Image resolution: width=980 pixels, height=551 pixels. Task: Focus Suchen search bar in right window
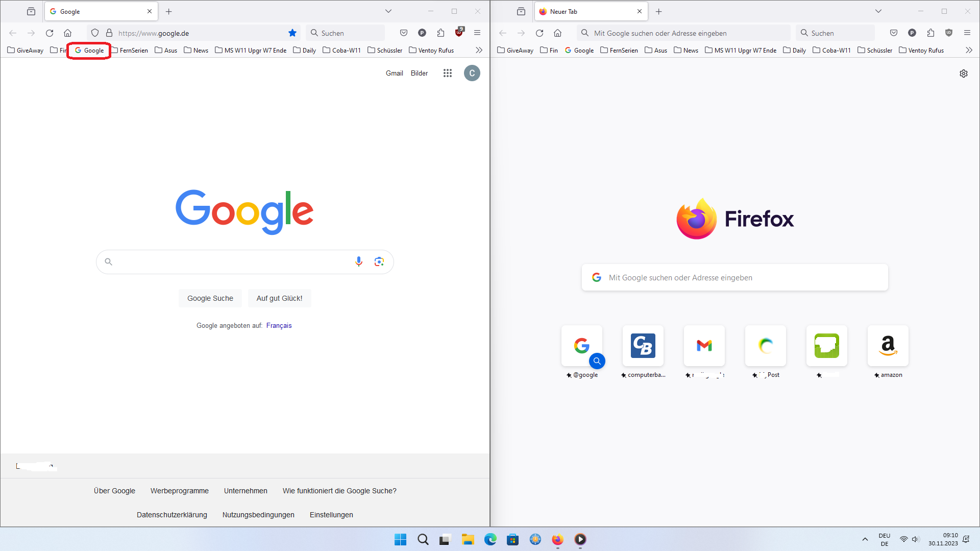tap(835, 33)
